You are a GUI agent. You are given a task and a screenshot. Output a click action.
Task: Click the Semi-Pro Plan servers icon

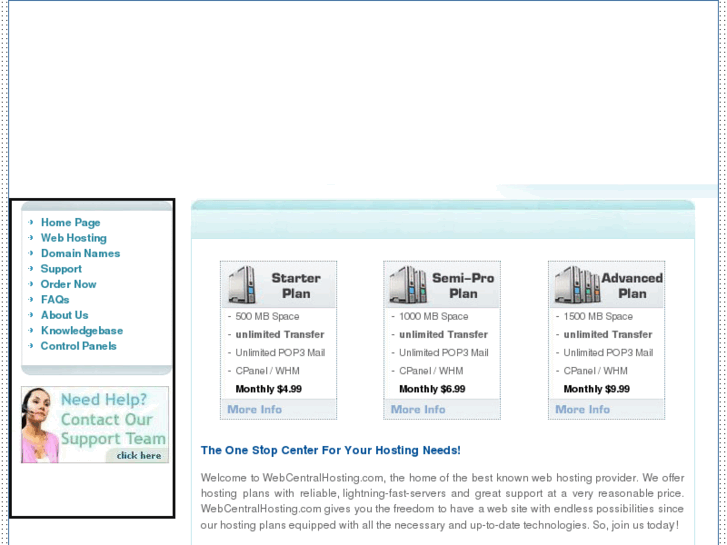coord(408,285)
